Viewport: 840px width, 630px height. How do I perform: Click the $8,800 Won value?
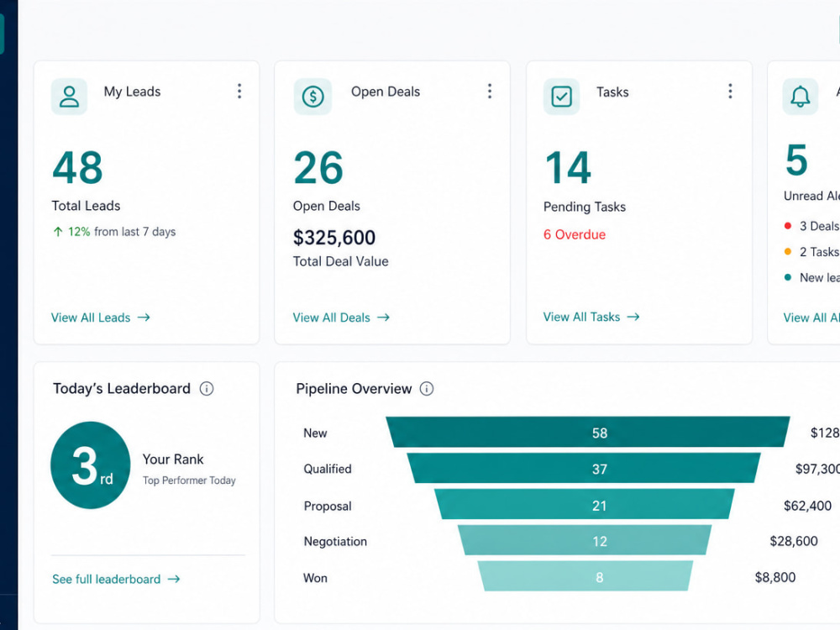[775, 577]
